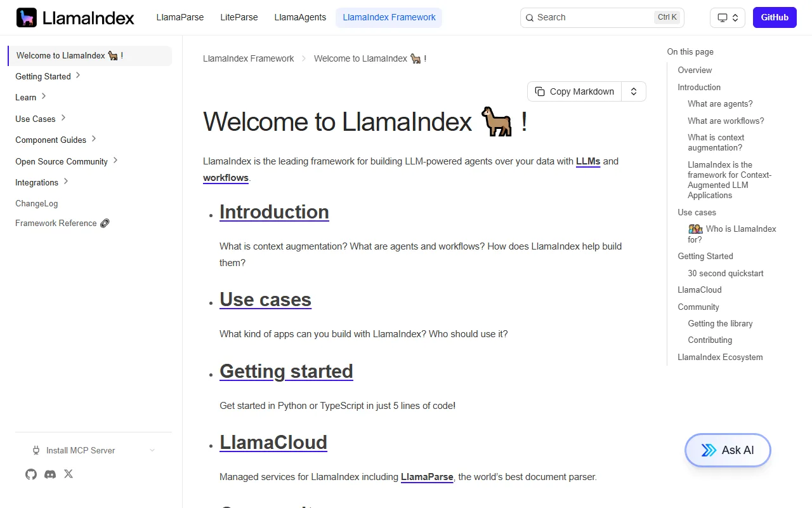
Task: Jump to 30 second quickstart section
Action: (x=726, y=274)
